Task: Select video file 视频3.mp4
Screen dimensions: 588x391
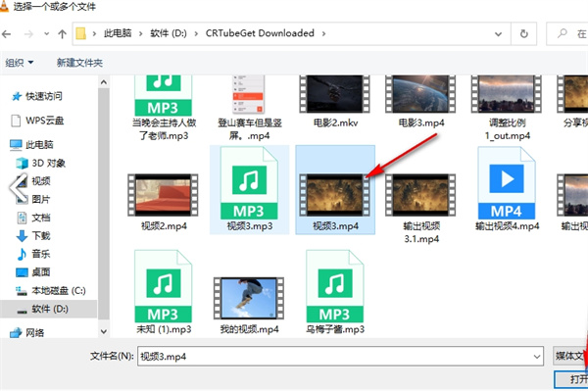Action: 335,190
